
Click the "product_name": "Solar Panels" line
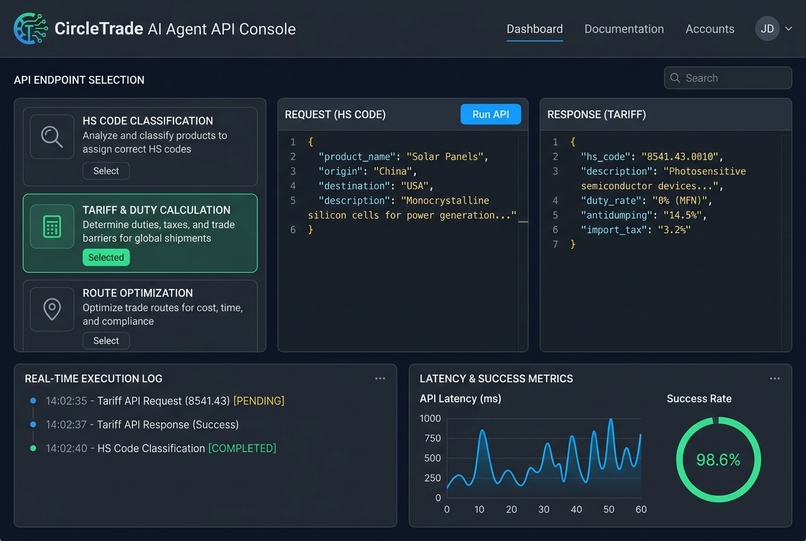point(403,156)
